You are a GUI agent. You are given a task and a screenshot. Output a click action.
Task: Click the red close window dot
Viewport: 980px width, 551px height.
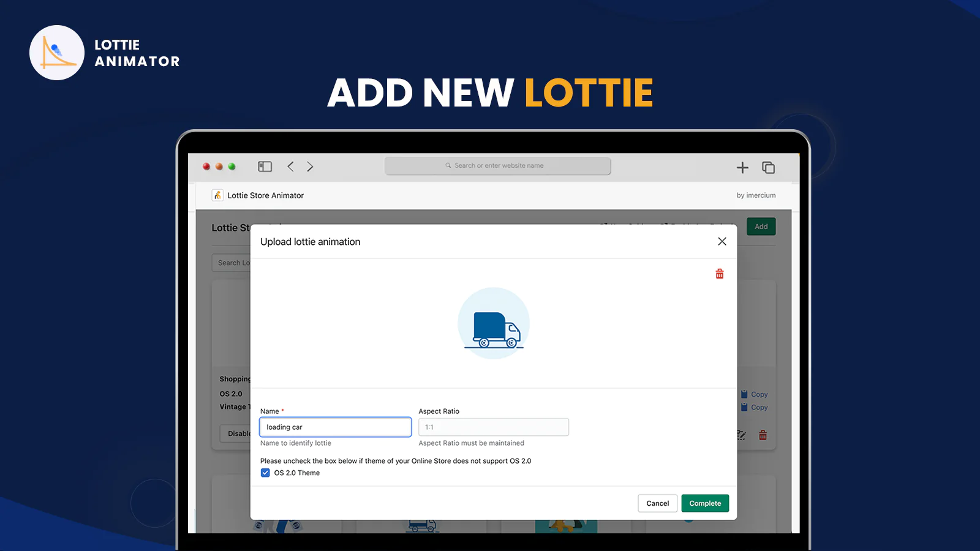click(206, 167)
